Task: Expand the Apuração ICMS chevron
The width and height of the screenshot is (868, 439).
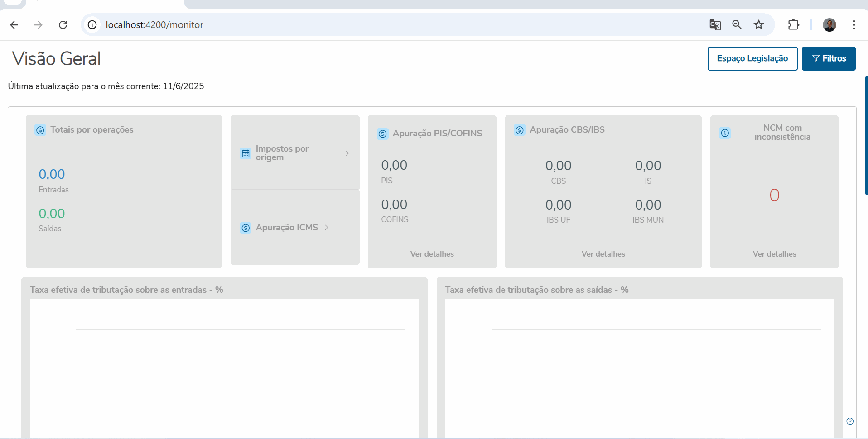Action: (326, 228)
